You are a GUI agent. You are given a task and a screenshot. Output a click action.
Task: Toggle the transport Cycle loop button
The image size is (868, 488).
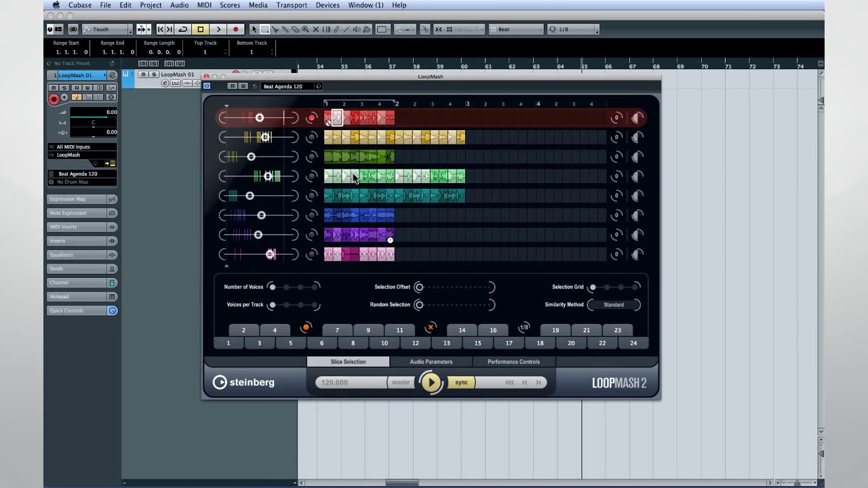pyautogui.click(x=183, y=29)
